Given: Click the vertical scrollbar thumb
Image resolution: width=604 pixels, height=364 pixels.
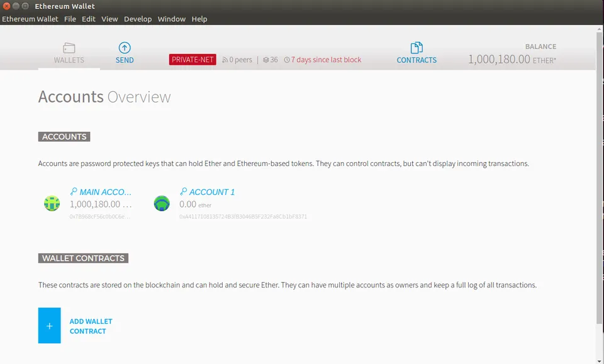Looking at the screenshot, I should (x=599, y=177).
